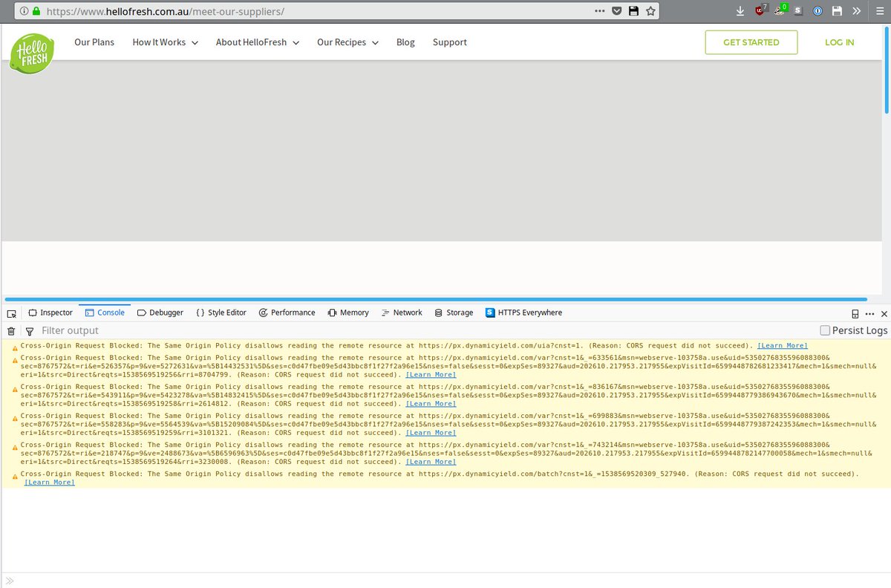Click the page vertical scrollbar thumb
891x588 pixels.
coord(887,69)
